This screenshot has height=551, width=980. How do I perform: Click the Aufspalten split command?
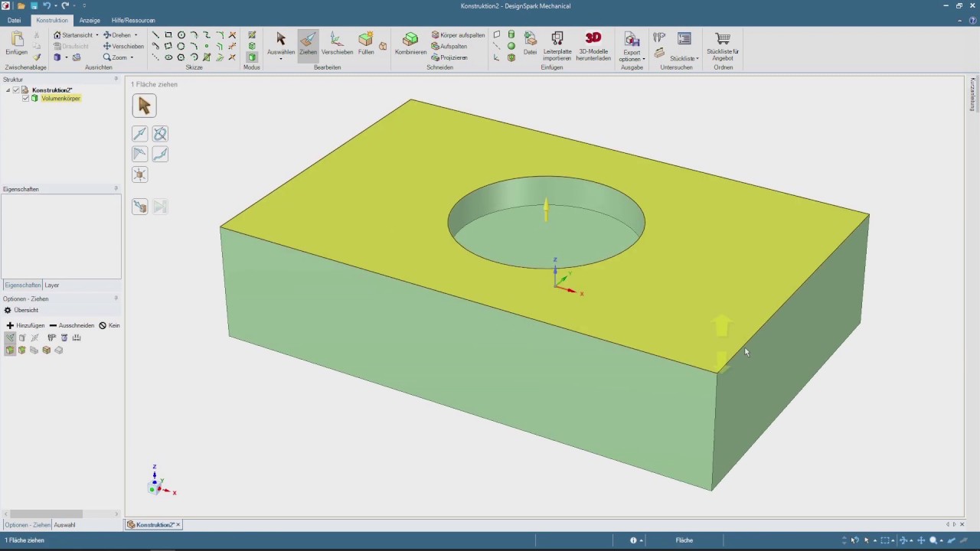pos(449,47)
